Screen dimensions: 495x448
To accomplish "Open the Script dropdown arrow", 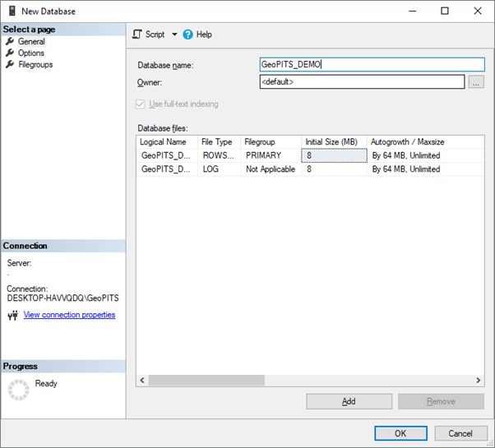I will 174,35.
